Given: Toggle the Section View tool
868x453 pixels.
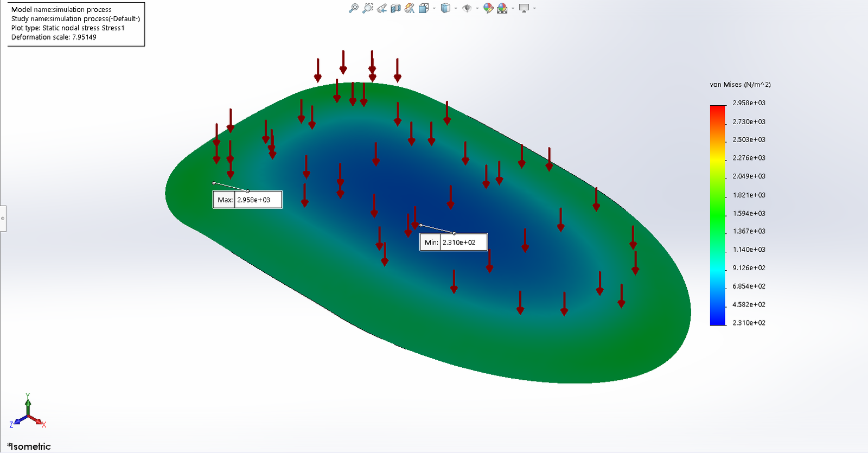Looking at the screenshot, I should 395,8.
